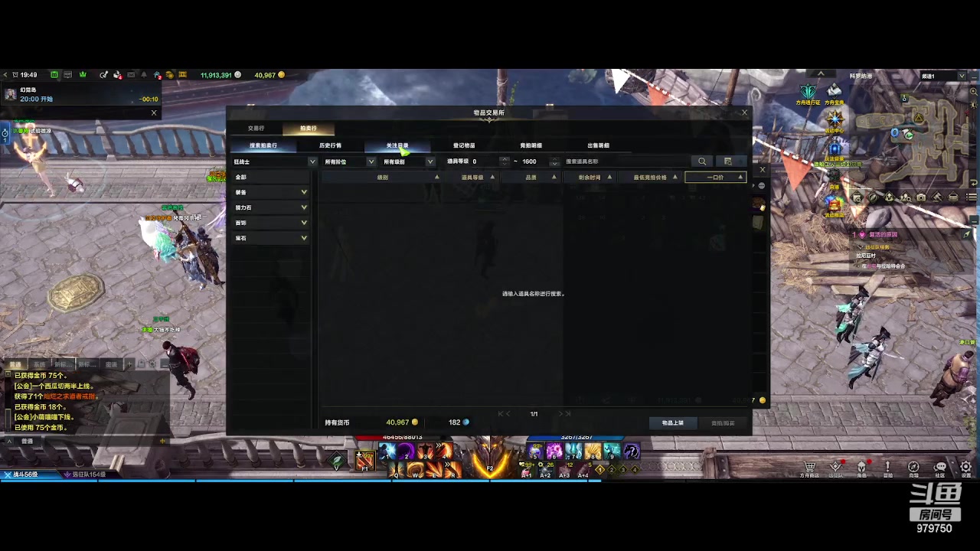Click the stepper arrows next to 1600
Image resolution: width=980 pixels, height=551 pixels.
click(x=554, y=161)
